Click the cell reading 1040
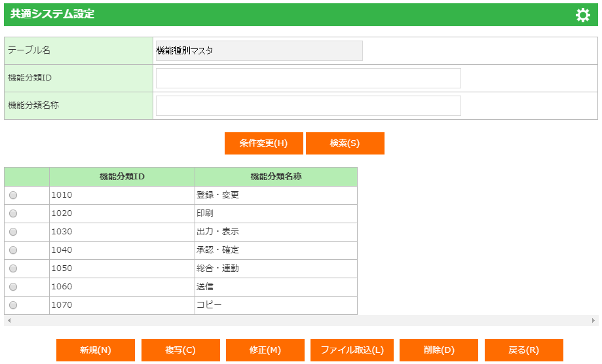 tap(122, 250)
